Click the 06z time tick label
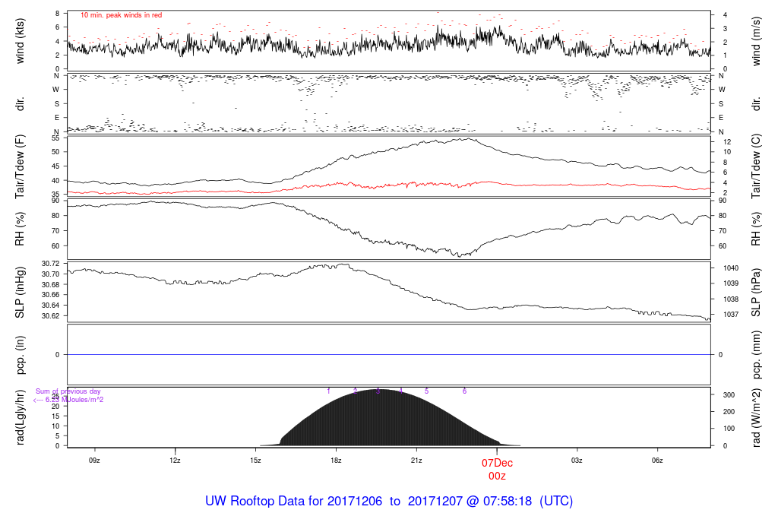This screenshot has height=532, width=778. pyautogui.click(x=657, y=461)
